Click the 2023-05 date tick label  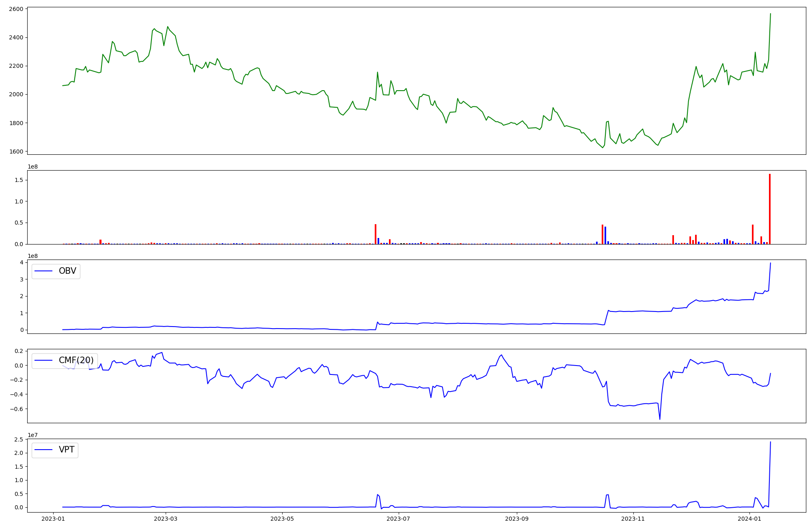[x=282, y=519]
